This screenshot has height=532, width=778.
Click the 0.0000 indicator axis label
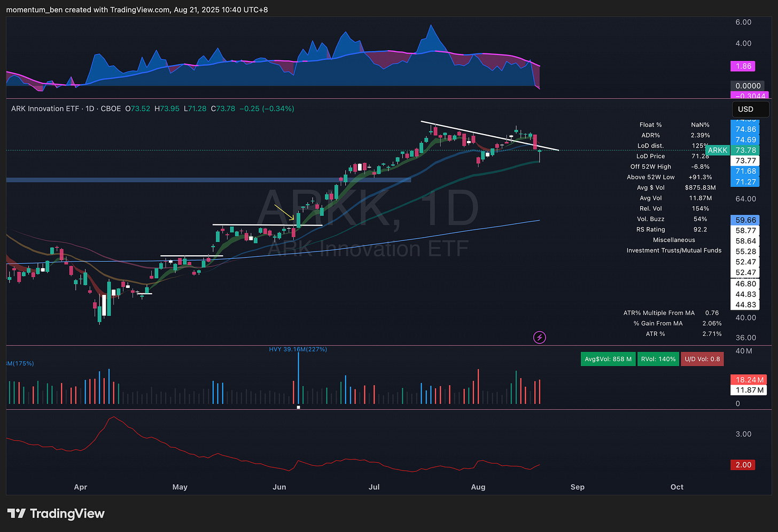tap(748, 85)
